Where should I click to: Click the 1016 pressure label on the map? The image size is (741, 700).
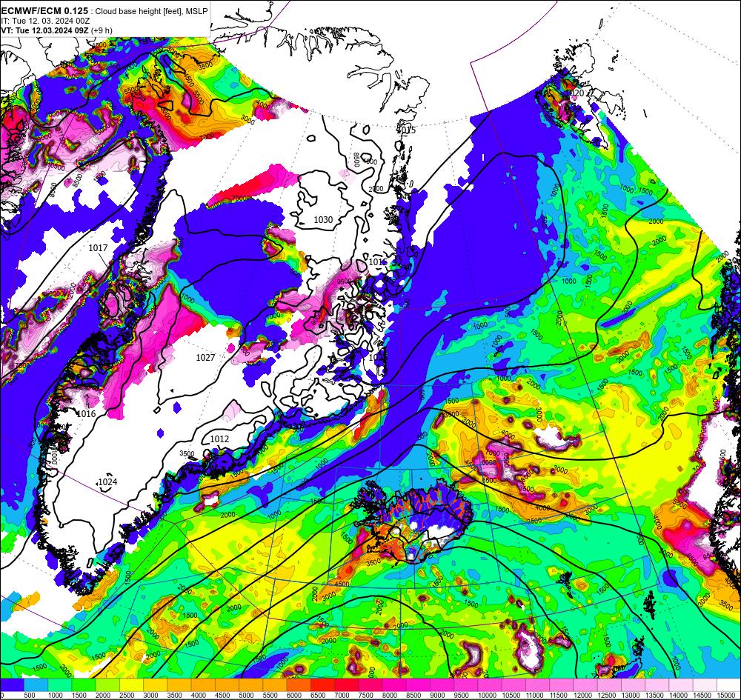(x=86, y=414)
